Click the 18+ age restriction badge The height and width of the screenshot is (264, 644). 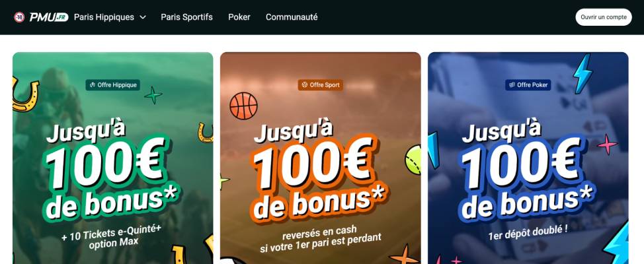[19, 17]
